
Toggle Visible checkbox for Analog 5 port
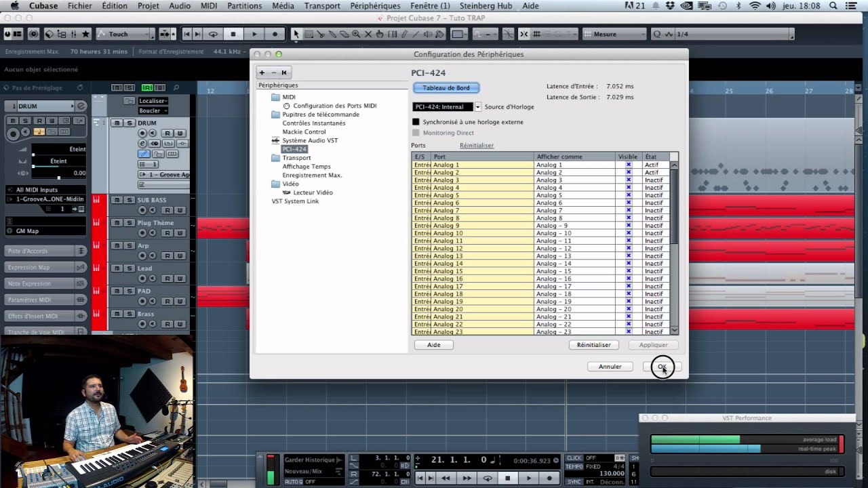629,195
